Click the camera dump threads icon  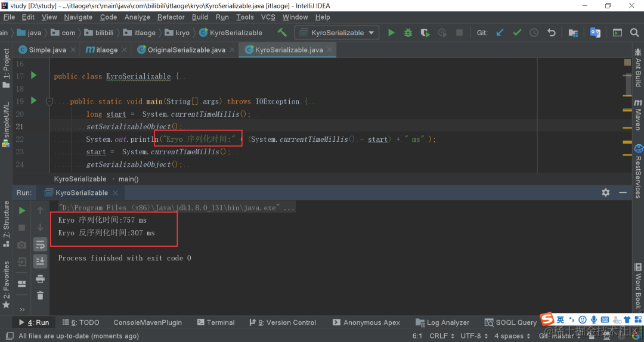[22, 245]
